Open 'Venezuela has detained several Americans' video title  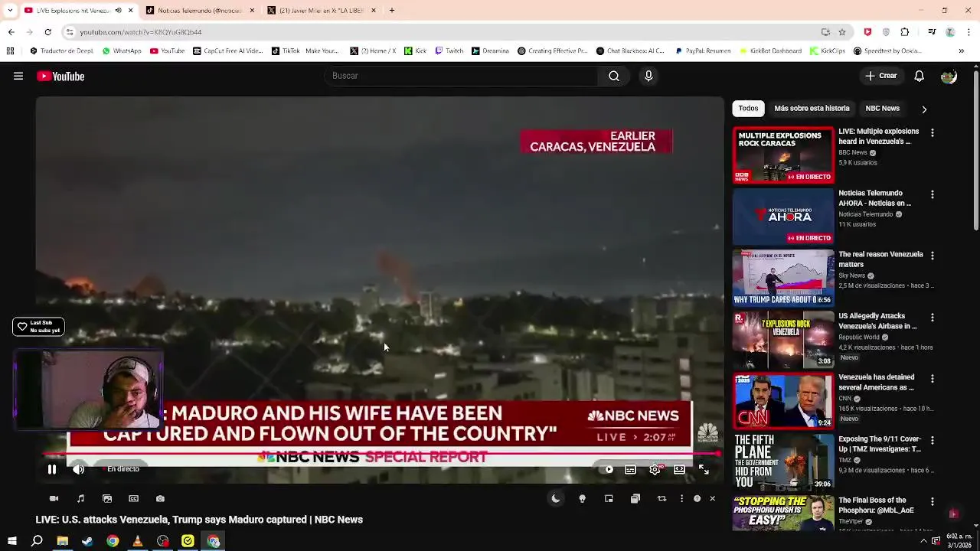877,382
